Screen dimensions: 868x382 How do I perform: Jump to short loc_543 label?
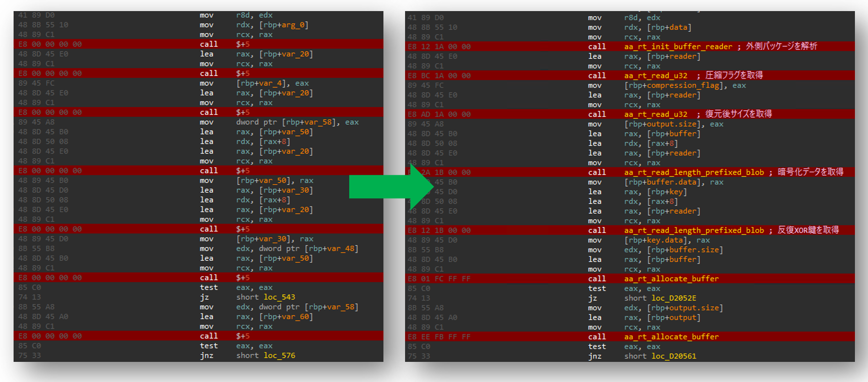tap(266, 297)
